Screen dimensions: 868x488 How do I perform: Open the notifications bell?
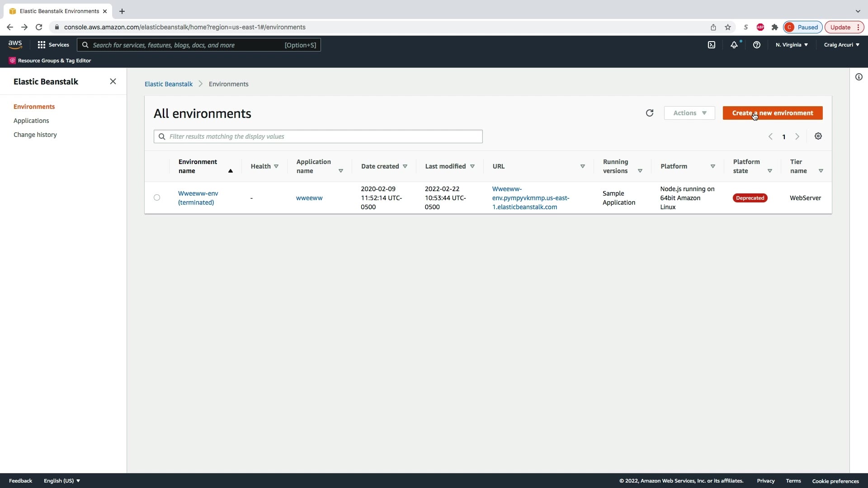(x=734, y=45)
